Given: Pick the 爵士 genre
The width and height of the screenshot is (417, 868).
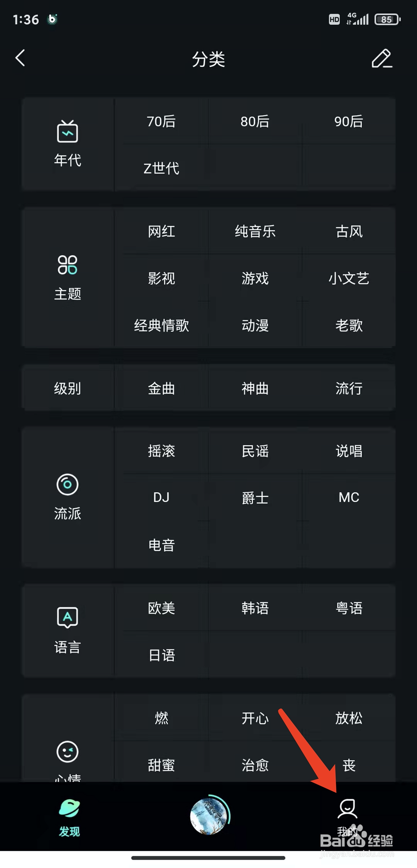Looking at the screenshot, I should click(255, 498).
